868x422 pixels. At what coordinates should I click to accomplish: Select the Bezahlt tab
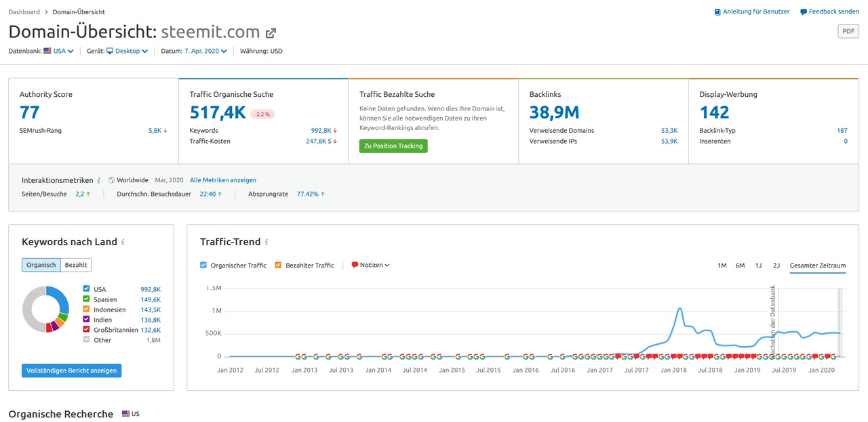76,265
